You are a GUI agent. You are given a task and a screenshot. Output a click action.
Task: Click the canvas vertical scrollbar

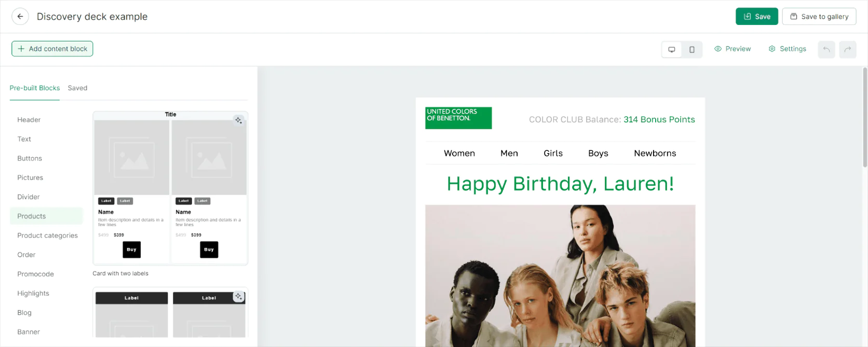(x=865, y=118)
